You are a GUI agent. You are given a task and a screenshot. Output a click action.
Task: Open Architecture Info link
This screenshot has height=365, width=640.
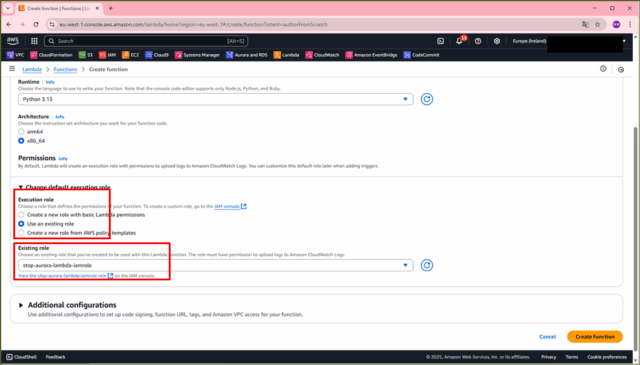coord(60,117)
